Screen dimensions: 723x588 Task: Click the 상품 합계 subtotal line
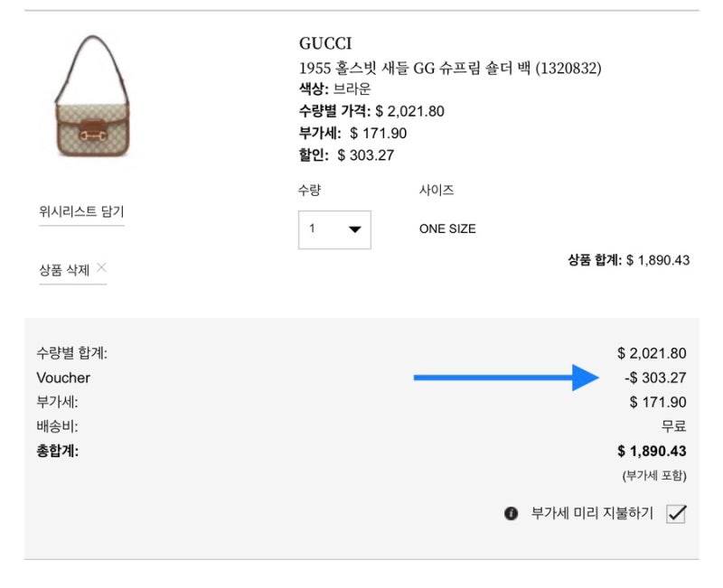[628, 260]
